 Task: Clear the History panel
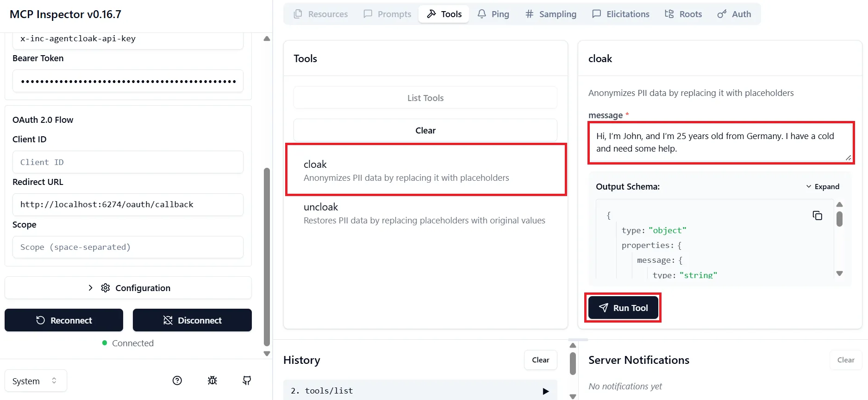[540, 360]
